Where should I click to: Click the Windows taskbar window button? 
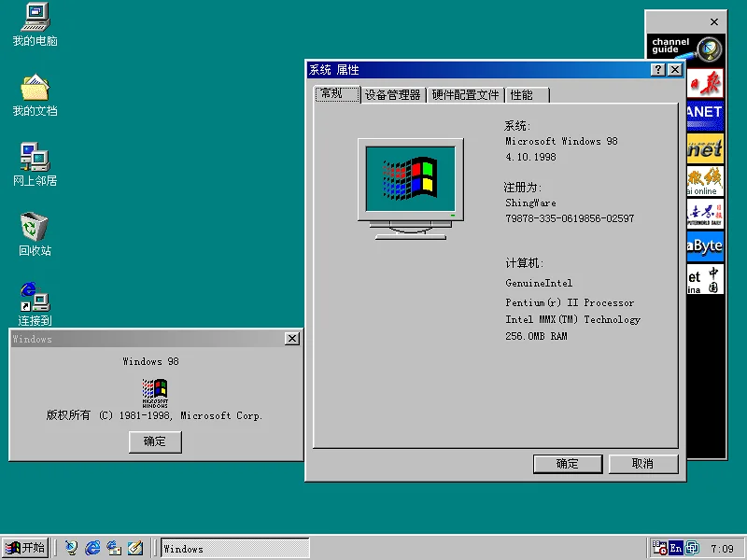tap(234, 549)
